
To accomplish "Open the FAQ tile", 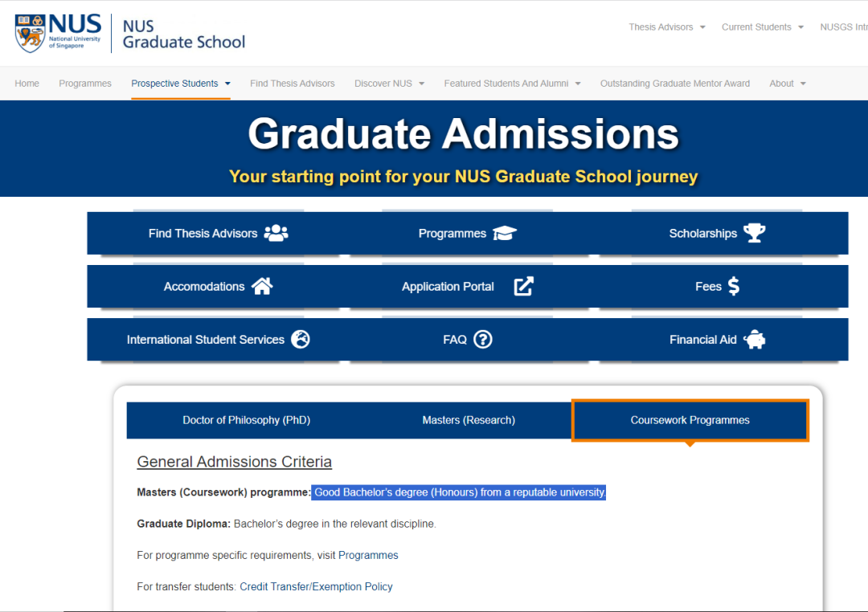I will point(468,339).
